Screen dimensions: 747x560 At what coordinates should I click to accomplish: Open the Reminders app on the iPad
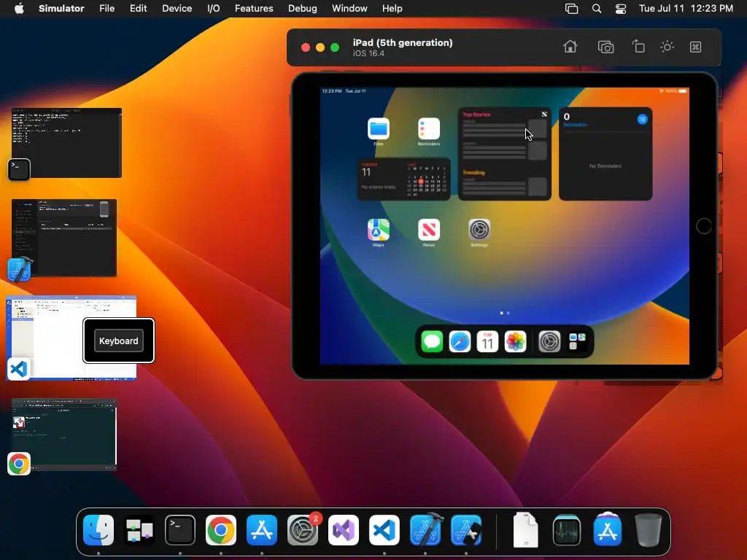tap(429, 129)
